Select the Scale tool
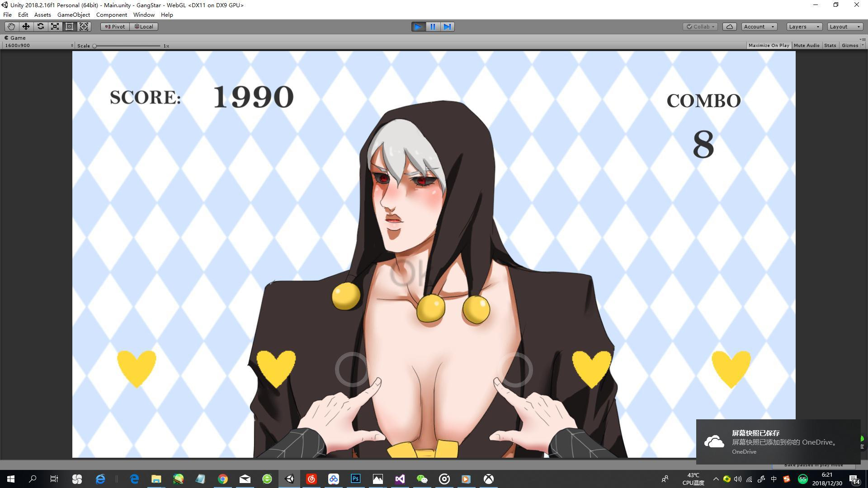Image resolution: width=868 pixels, height=488 pixels. point(55,27)
